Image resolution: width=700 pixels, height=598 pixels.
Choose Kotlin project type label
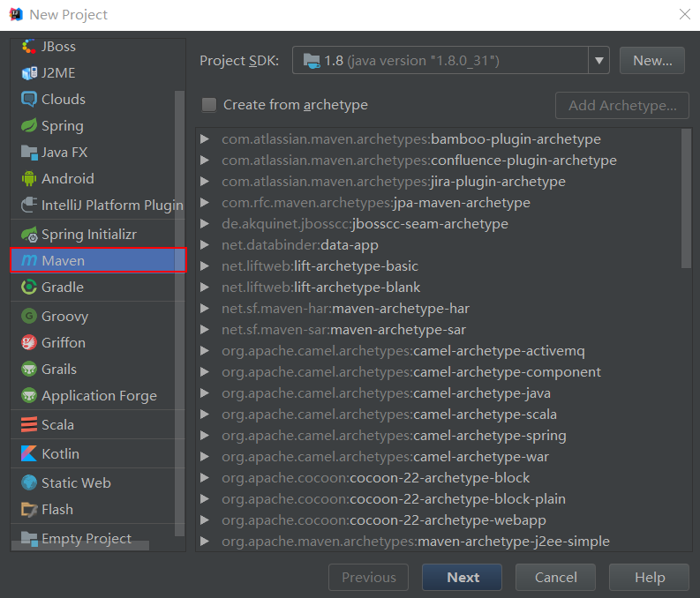click(60, 454)
